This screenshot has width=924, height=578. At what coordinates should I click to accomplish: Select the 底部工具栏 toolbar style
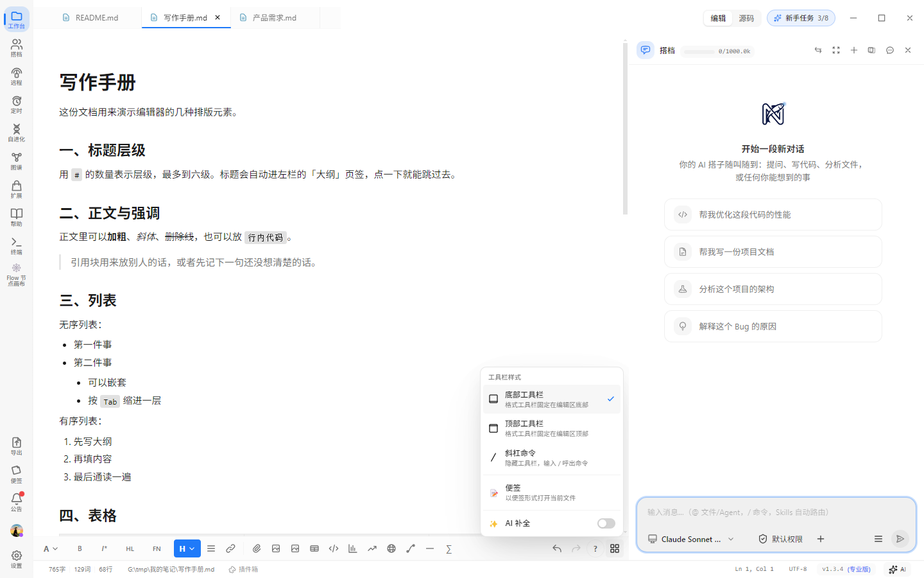click(552, 399)
